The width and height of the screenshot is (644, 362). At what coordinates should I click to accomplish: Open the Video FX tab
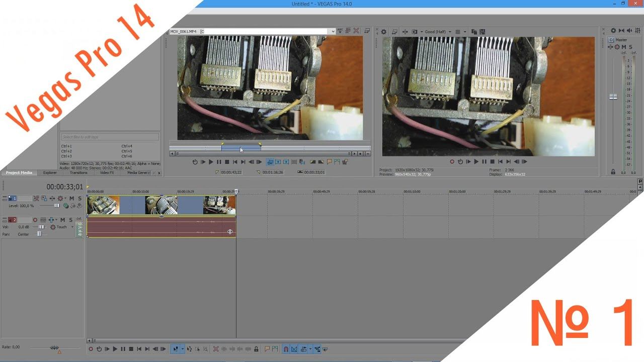point(107,172)
